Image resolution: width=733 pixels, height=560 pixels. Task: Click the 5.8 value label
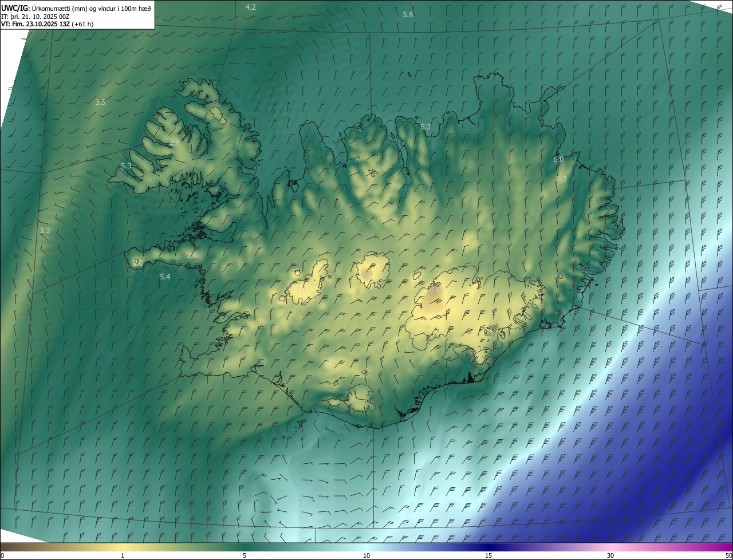[408, 14]
